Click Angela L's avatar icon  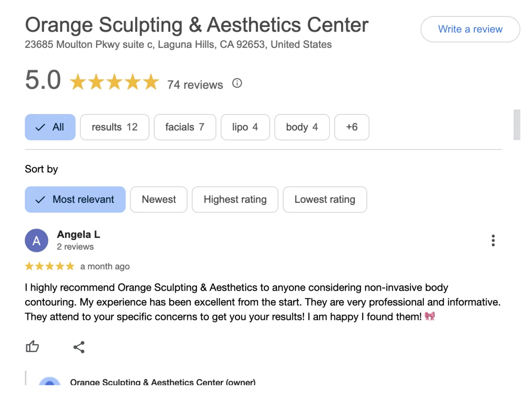click(x=36, y=240)
